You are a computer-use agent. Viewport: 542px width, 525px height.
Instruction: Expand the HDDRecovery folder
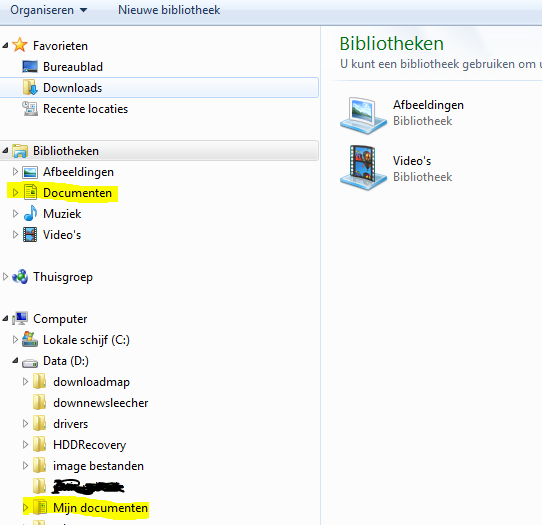(25, 444)
